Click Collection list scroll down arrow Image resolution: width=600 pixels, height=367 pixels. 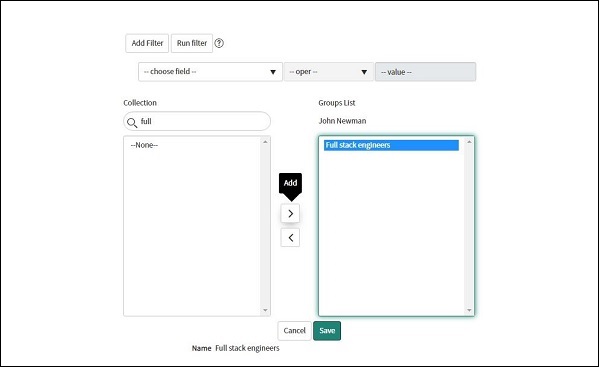tap(265, 310)
